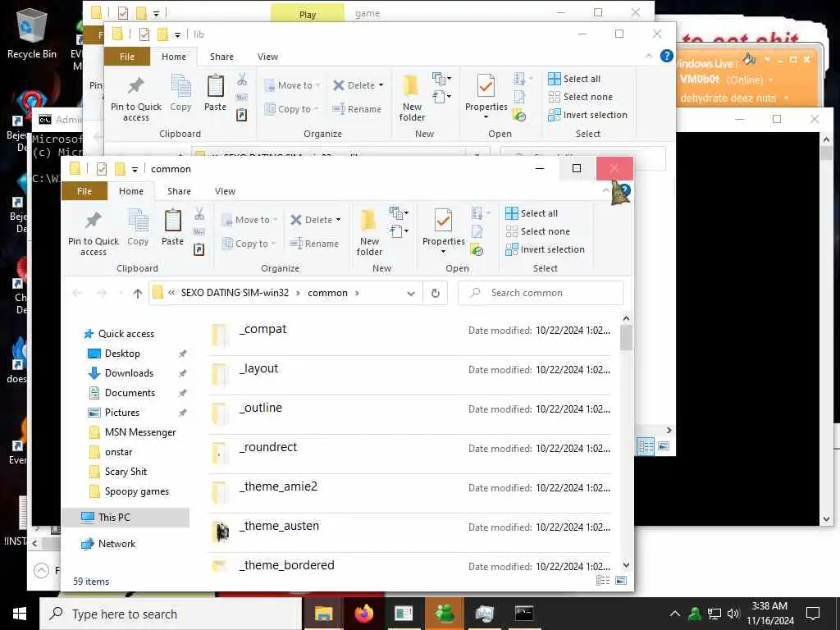Select MSN Messenger folder in navigation pane
840x630 pixels.
[140, 432]
